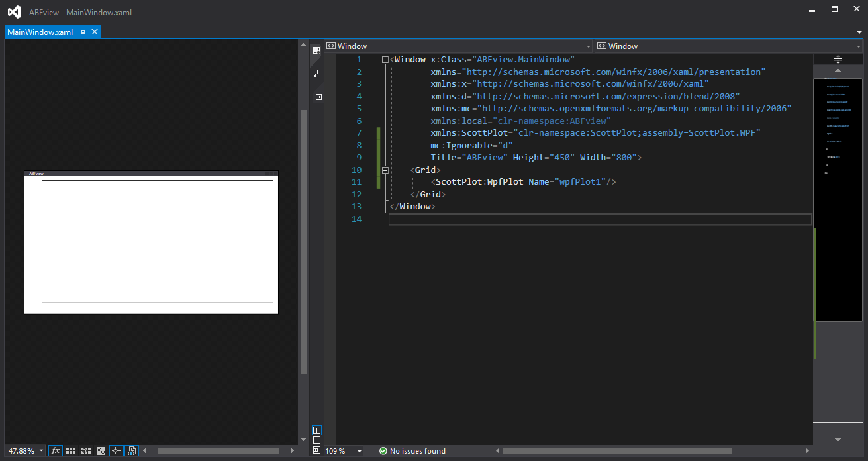Enable snapping to snaplines icon
The width and height of the screenshot is (868, 461).
117,450
